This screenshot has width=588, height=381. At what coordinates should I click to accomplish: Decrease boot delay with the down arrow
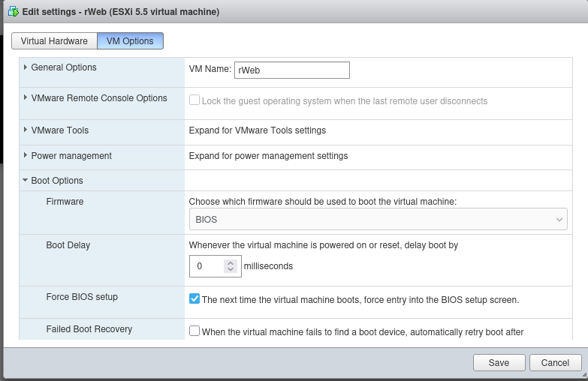point(231,269)
